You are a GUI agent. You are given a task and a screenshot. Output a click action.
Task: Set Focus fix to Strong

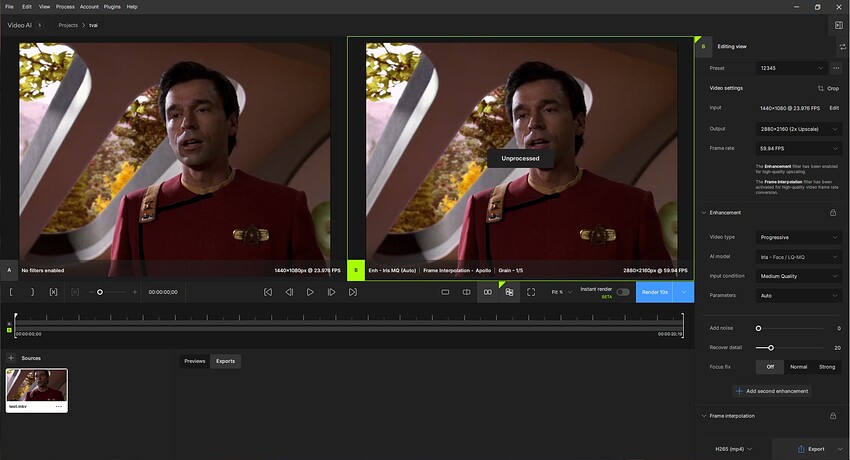pos(827,367)
